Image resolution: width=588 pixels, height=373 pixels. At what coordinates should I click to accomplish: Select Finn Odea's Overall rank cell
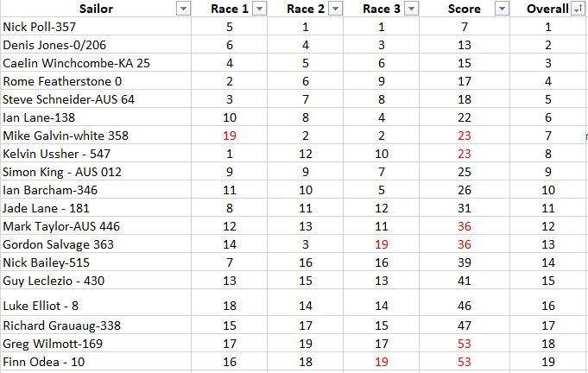pos(548,362)
